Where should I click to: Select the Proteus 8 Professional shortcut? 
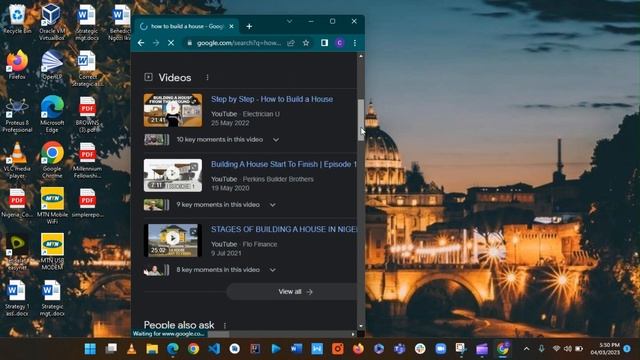tap(17, 115)
